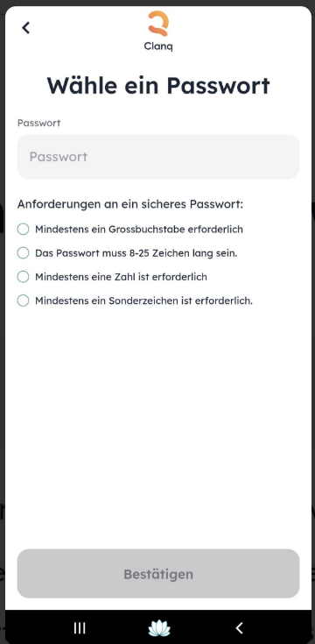
Task: Tap Android back chevron in navigation bar
Action: (x=239, y=627)
